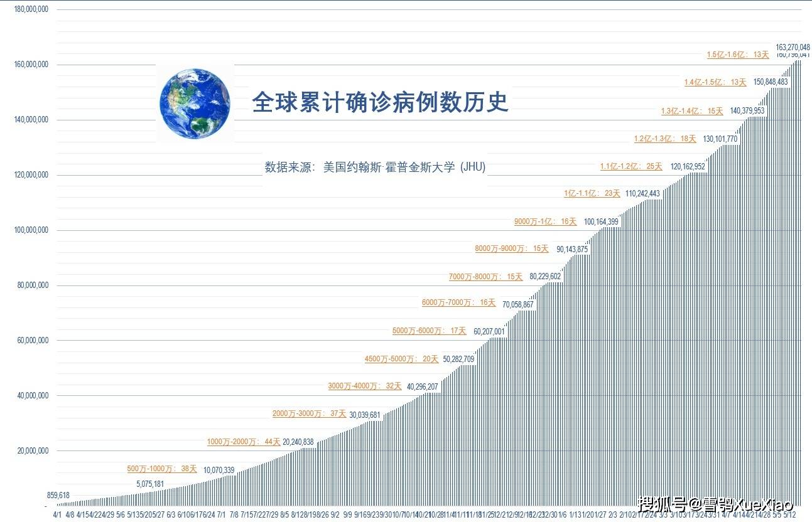This screenshot has height=522, width=812.
Task: Select the data label 30,039,681
Action: coord(365,415)
